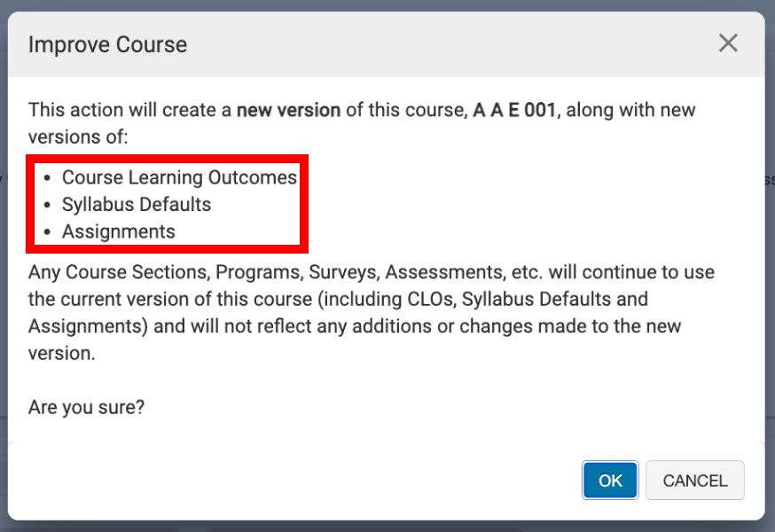Click "CLOs" inside the parenthetical note
Viewport: 775px width, 532px height.
tap(426, 299)
